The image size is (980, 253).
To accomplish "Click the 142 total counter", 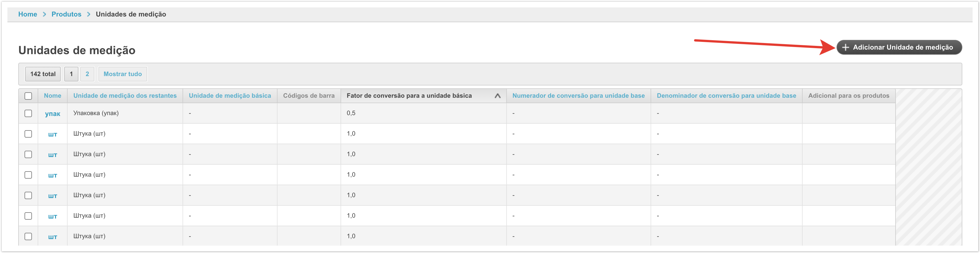I will (x=42, y=74).
